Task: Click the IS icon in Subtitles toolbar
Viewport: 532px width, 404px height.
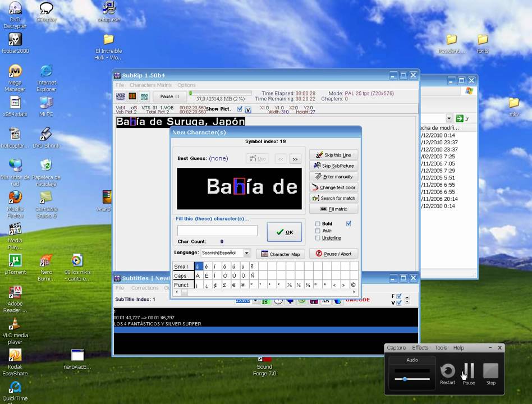Action: (265, 301)
